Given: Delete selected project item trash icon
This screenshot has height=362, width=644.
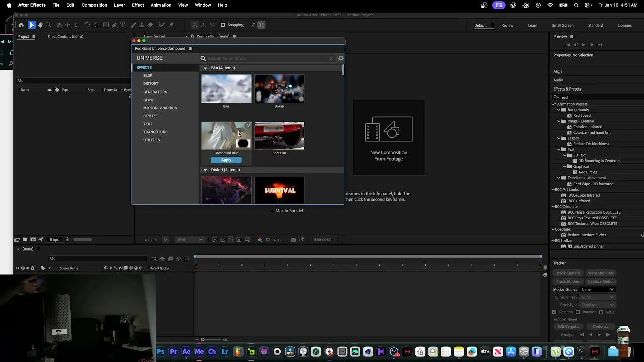Looking at the screenshot, I should coord(67,240).
